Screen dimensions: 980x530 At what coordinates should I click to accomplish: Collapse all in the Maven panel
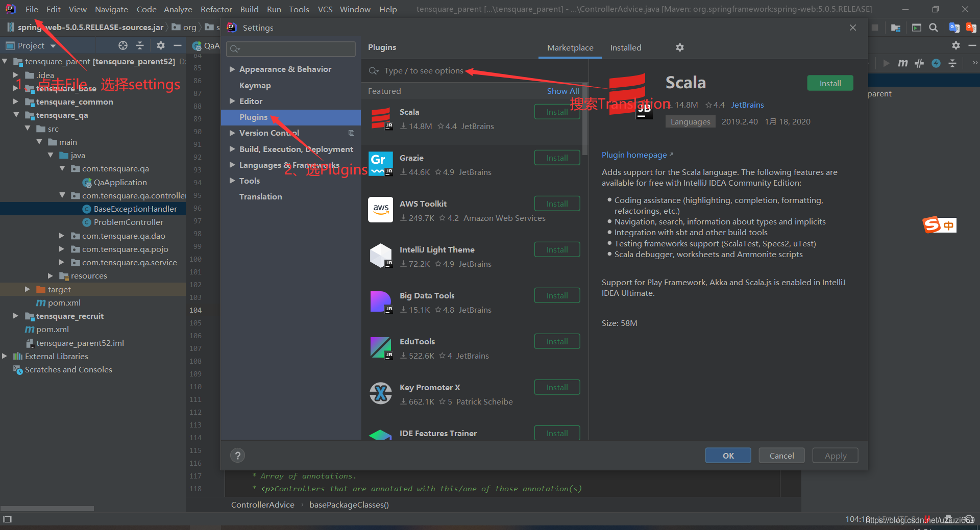(x=952, y=63)
